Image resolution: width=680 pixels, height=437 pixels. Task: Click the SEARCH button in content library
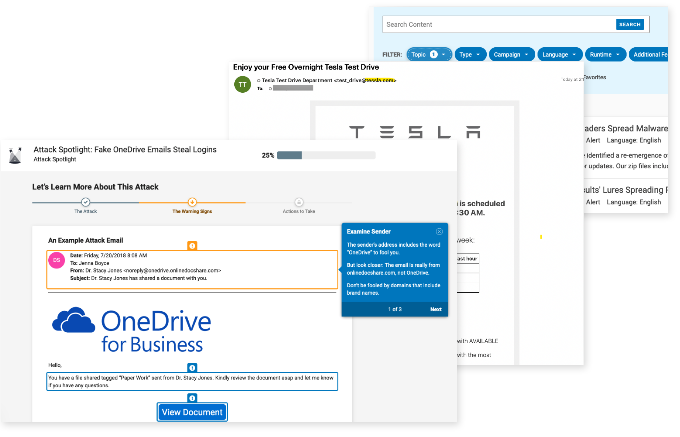[629, 24]
